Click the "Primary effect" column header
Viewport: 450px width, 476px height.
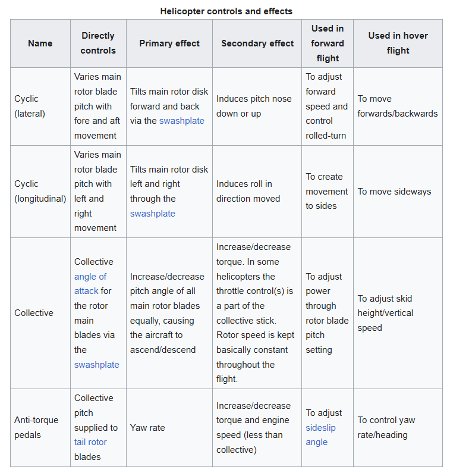tap(169, 43)
